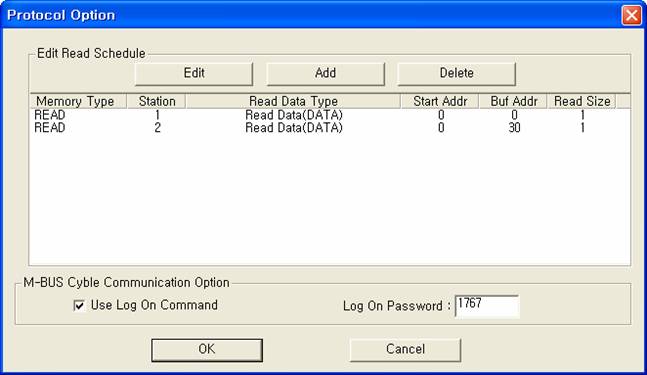
Task: Focus the Log On Password field
Action: 487,306
